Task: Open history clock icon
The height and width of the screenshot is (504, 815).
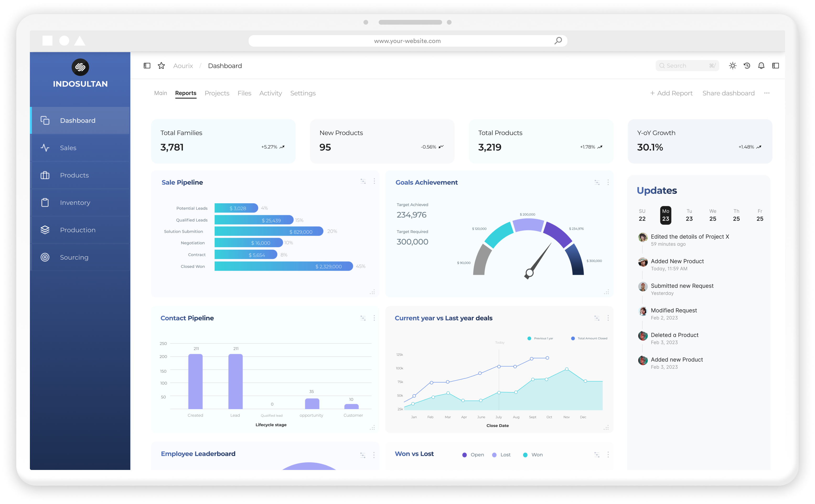Action: (747, 66)
